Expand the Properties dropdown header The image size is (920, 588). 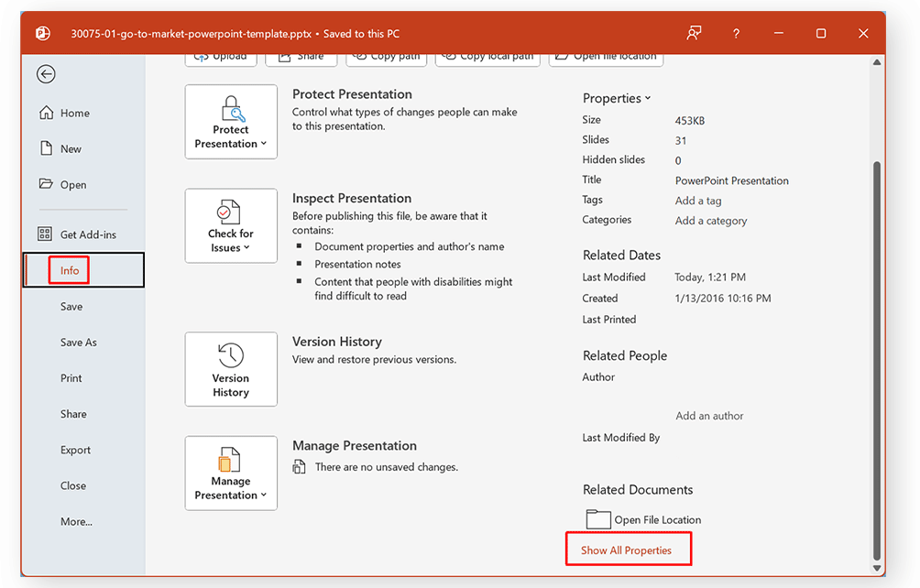tap(617, 98)
